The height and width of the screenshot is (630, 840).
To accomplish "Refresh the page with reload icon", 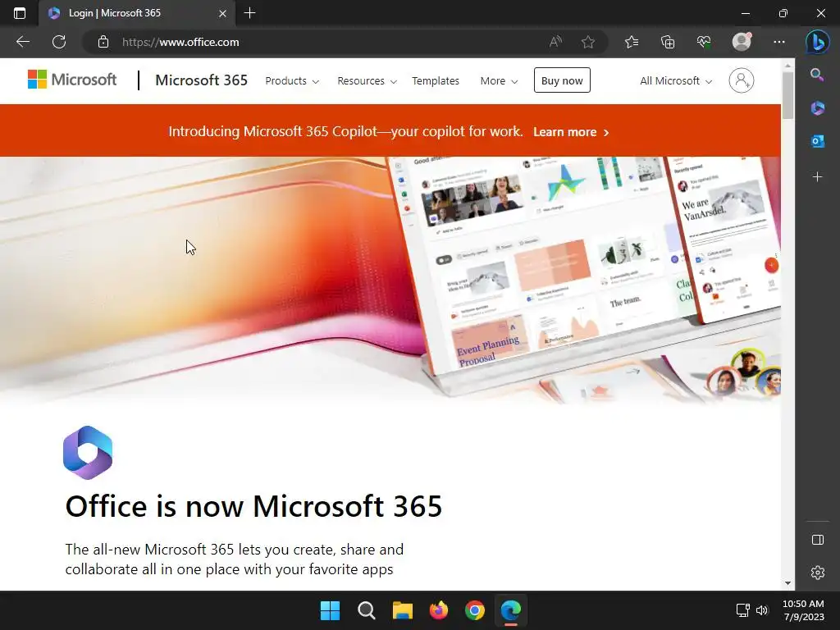I will (59, 42).
